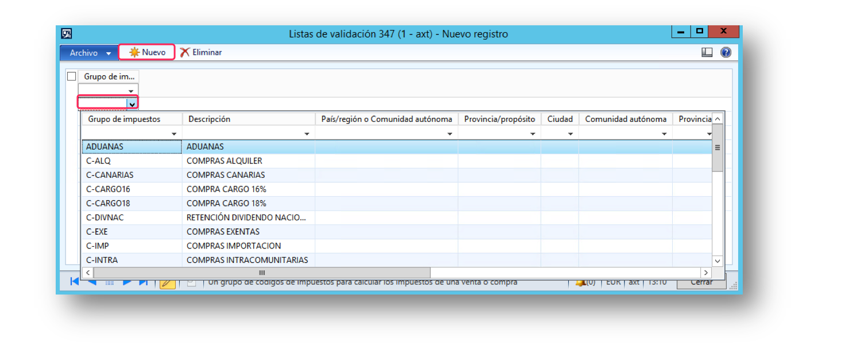Toggle the yellow edit pencil in status bar
Image resolution: width=868 pixels, height=348 pixels.
(x=167, y=282)
